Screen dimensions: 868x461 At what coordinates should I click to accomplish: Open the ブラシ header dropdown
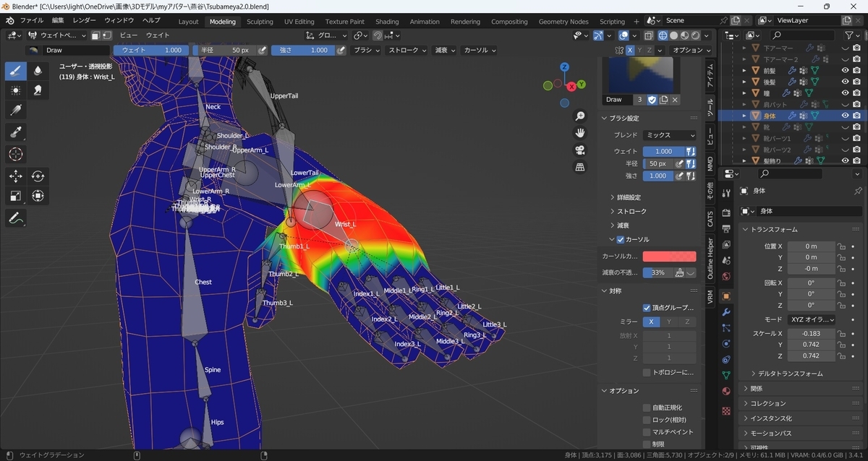[365, 51]
